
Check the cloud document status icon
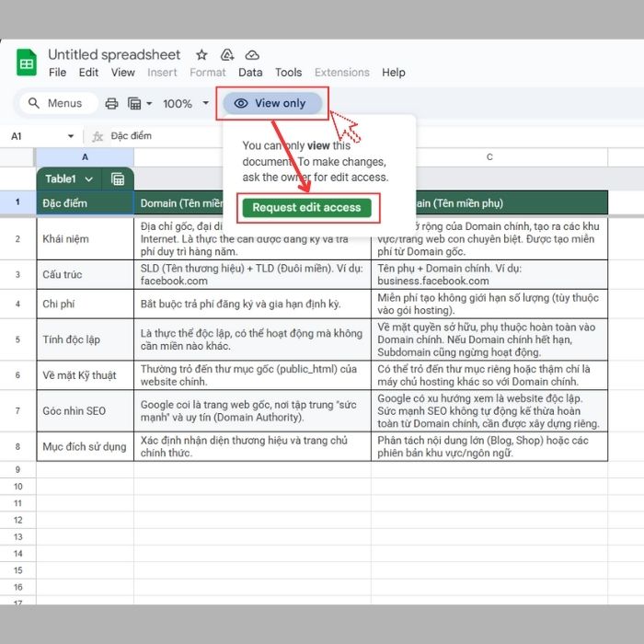click(252, 54)
